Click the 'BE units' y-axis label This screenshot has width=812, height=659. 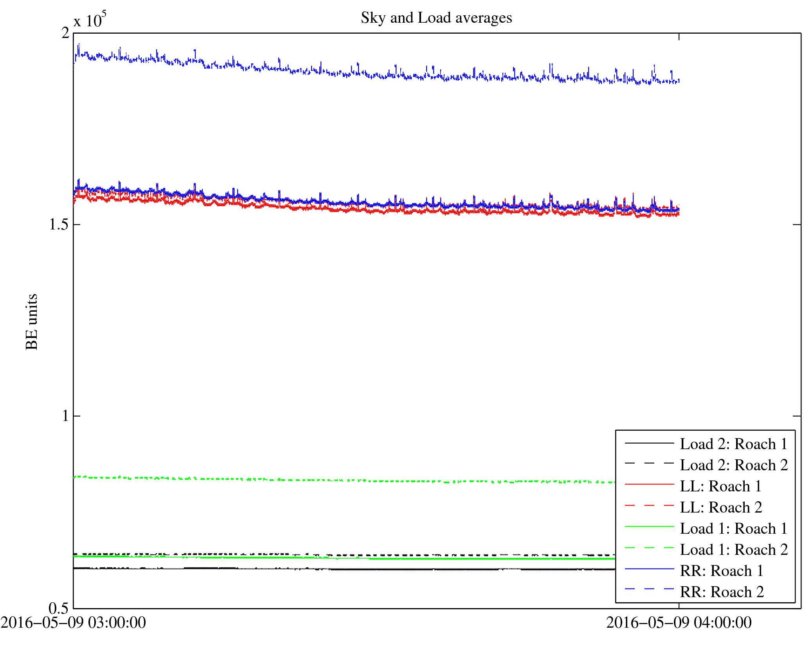[31, 322]
